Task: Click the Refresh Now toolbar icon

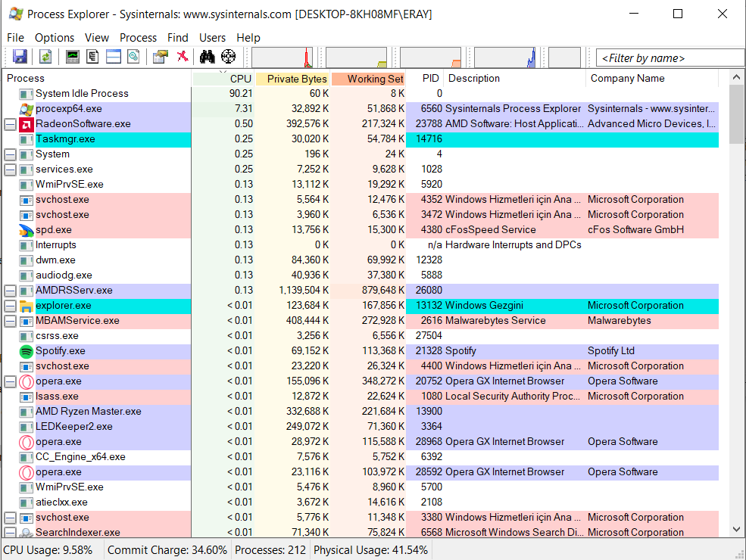Action: click(45, 57)
